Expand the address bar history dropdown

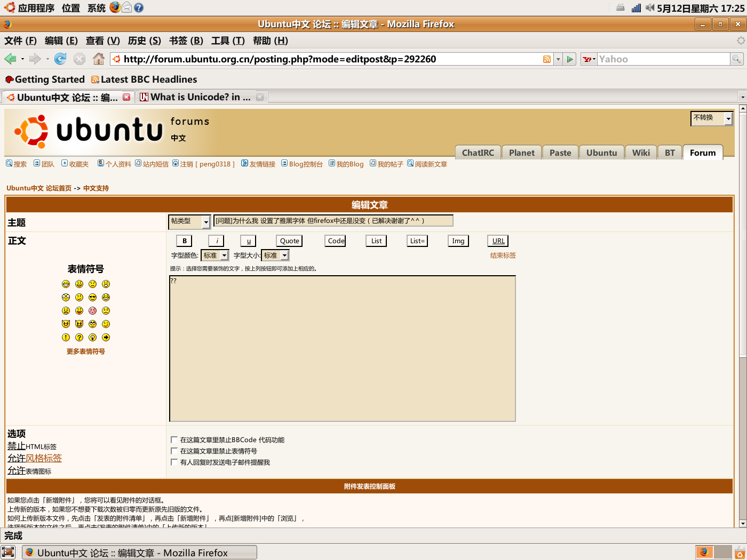pyautogui.click(x=558, y=59)
